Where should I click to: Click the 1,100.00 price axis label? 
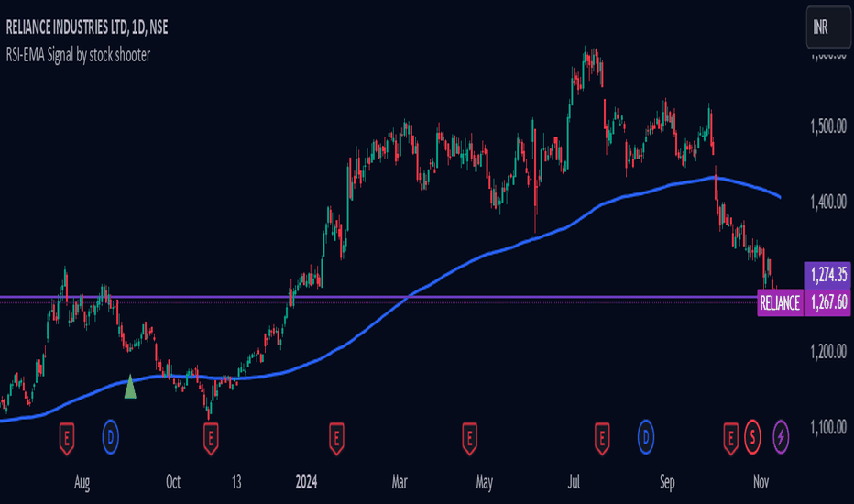828,427
